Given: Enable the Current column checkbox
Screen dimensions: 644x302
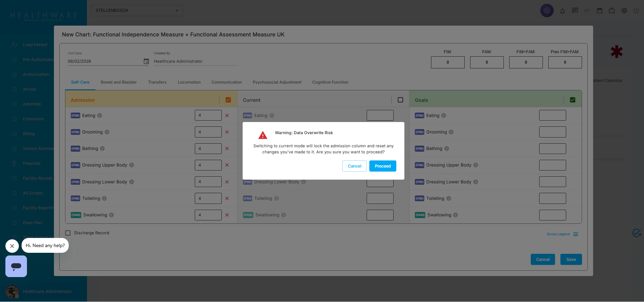Looking at the screenshot, I should coord(400,100).
